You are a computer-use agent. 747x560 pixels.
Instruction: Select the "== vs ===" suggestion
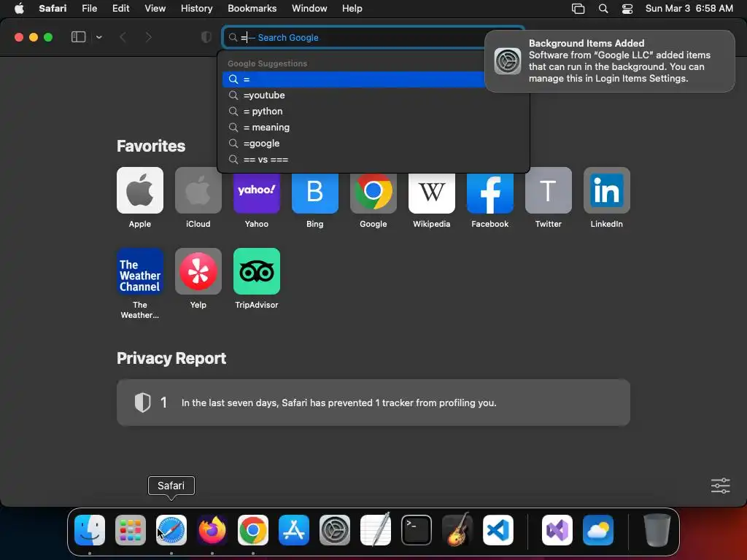point(373,160)
